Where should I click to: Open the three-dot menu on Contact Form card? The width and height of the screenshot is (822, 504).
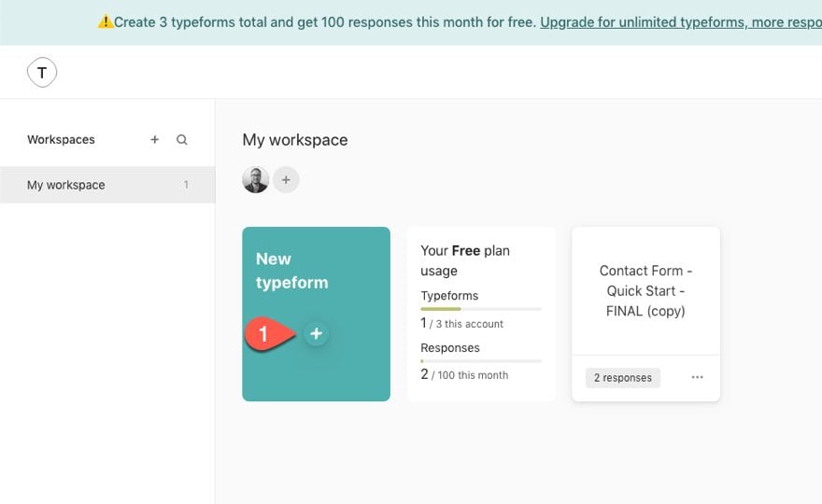coord(697,378)
